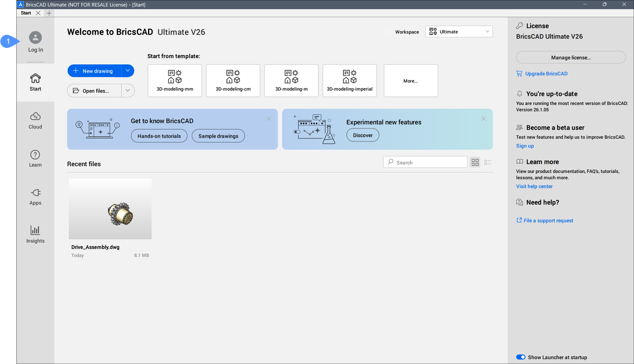The image size is (634, 364).
Task: Select the 3D-modeling-cm template
Action: coord(233,81)
